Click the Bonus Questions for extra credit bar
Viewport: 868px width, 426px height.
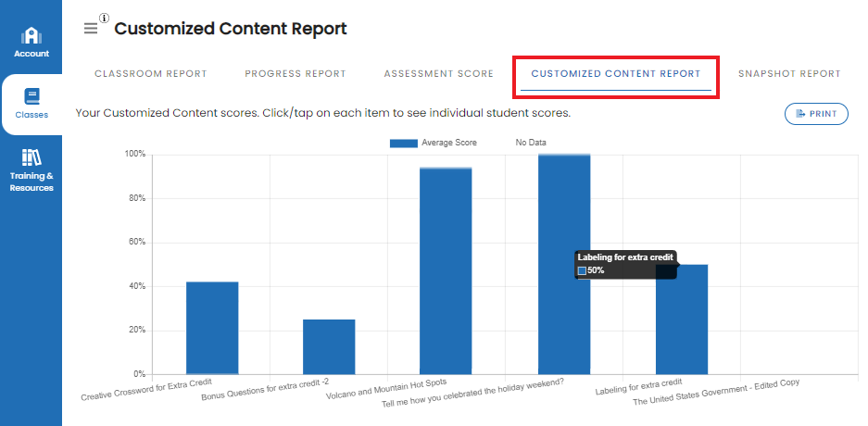[x=329, y=347]
